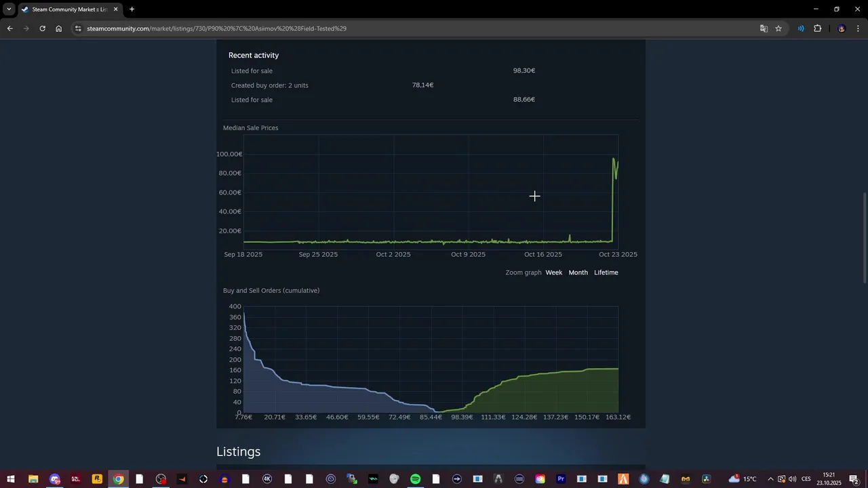Image resolution: width=868 pixels, height=488 pixels.
Task: Close the Steam Community Market tab
Action: [115, 9]
